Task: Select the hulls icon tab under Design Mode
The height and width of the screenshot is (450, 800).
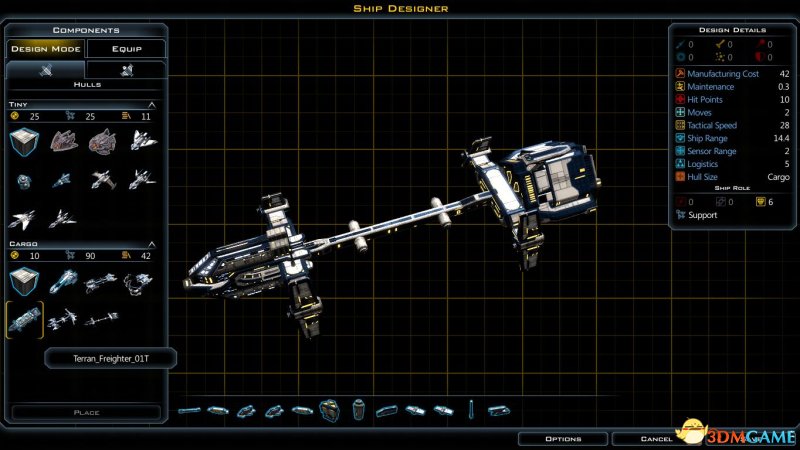Action: [x=45, y=70]
